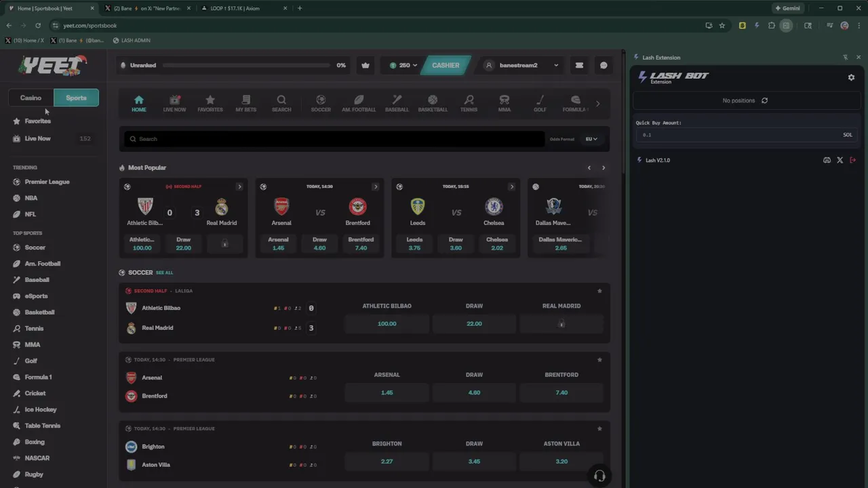Open banestream2 account dropdown
The width and height of the screenshot is (868, 488).
tap(522, 65)
